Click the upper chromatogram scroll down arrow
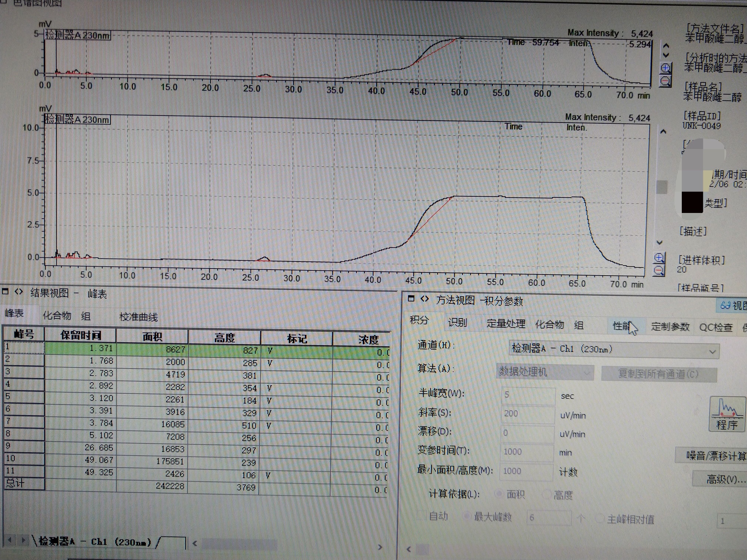The height and width of the screenshot is (560, 747). 666,55
